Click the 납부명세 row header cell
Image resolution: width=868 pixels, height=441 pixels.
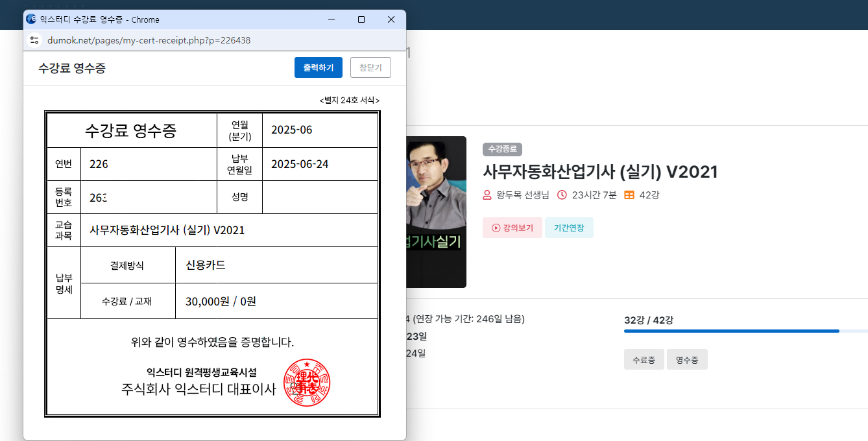point(64,283)
